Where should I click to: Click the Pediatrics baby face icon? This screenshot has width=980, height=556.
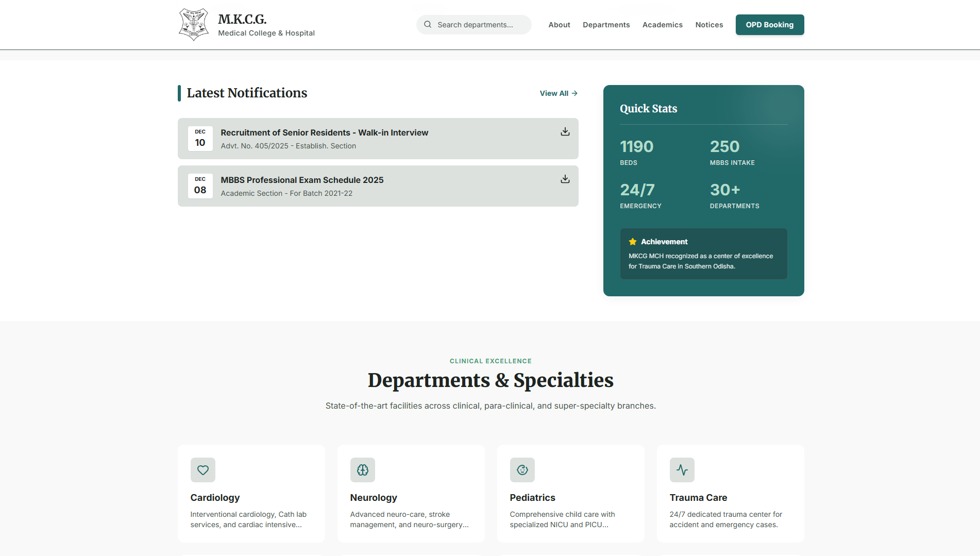click(522, 470)
